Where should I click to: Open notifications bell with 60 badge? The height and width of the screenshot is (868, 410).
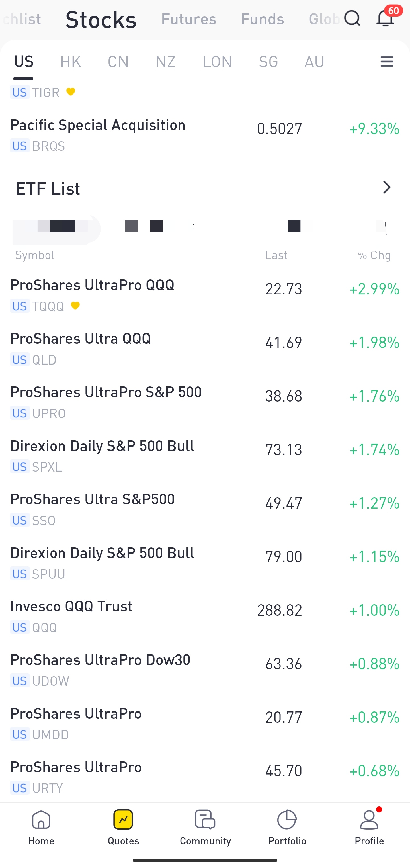(385, 18)
